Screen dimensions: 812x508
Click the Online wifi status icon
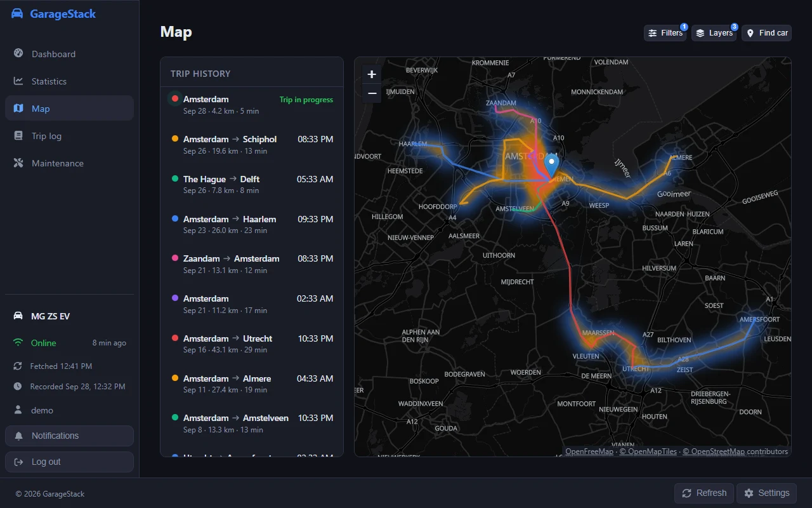(18, 342)
